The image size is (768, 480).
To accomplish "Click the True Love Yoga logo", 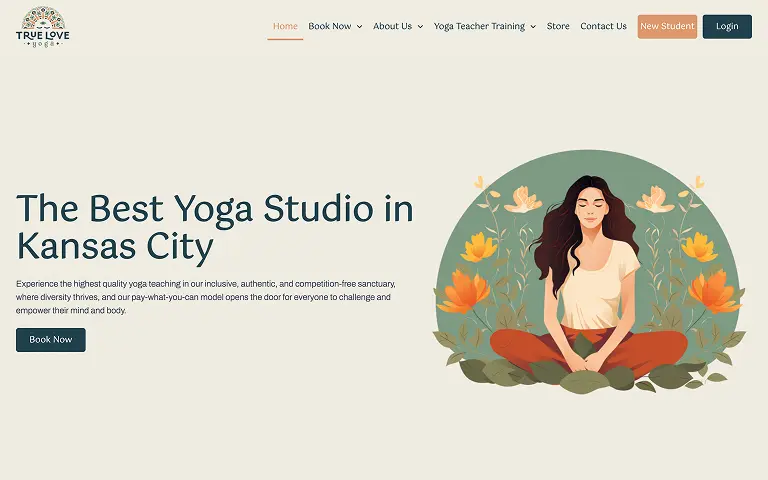I will point(43,27).
